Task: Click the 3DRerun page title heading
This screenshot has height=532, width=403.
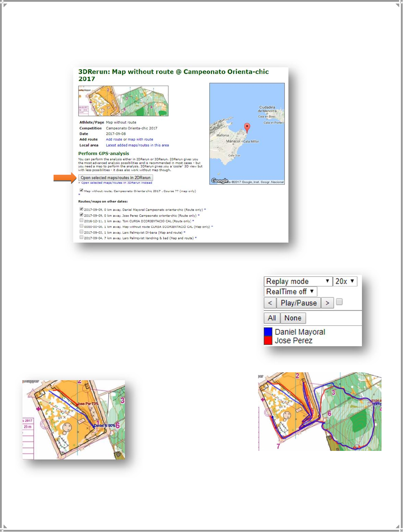Action: (173, 75)
